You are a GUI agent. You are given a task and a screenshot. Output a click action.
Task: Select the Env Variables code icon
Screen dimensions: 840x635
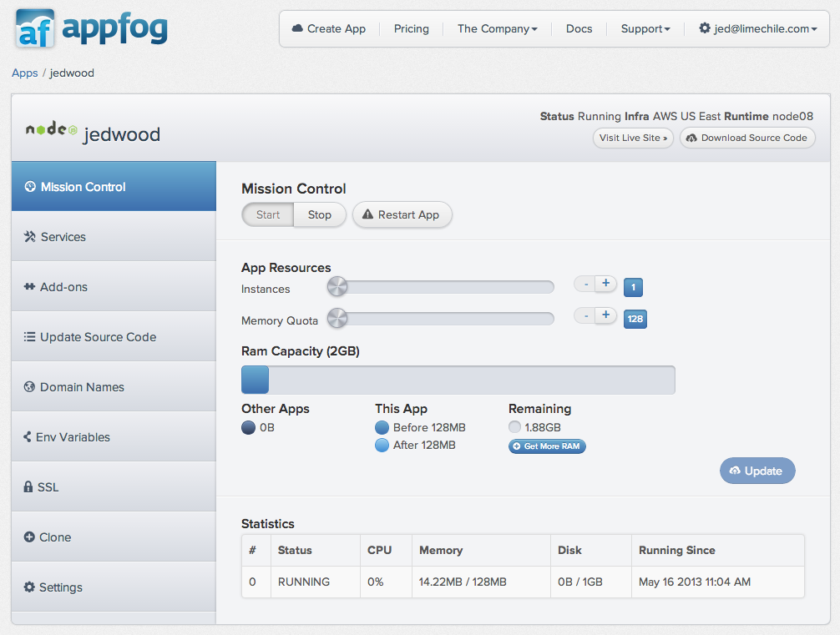(x=28, y=436)
